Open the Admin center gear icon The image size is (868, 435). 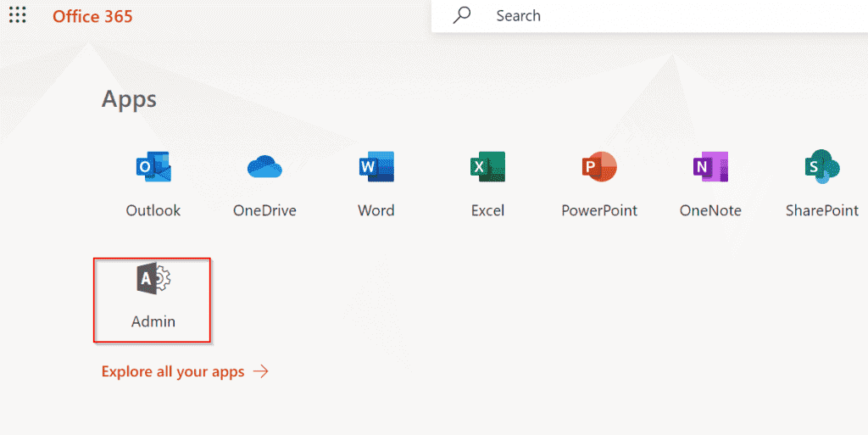point(153,278)
